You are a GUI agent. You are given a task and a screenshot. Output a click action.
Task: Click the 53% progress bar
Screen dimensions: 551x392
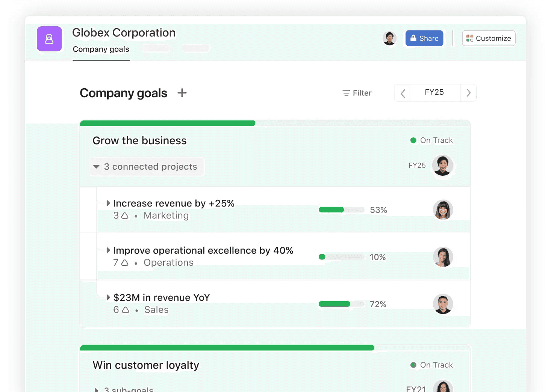341,210
